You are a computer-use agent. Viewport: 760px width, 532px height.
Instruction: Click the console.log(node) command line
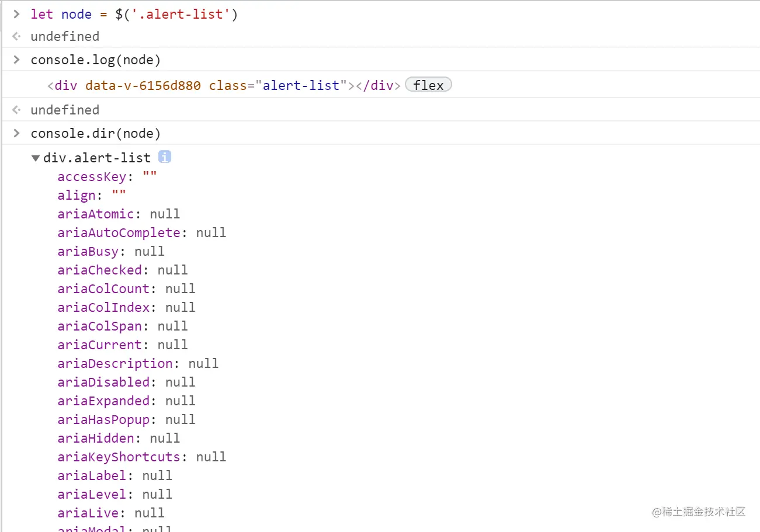click(x=96, y=60)
